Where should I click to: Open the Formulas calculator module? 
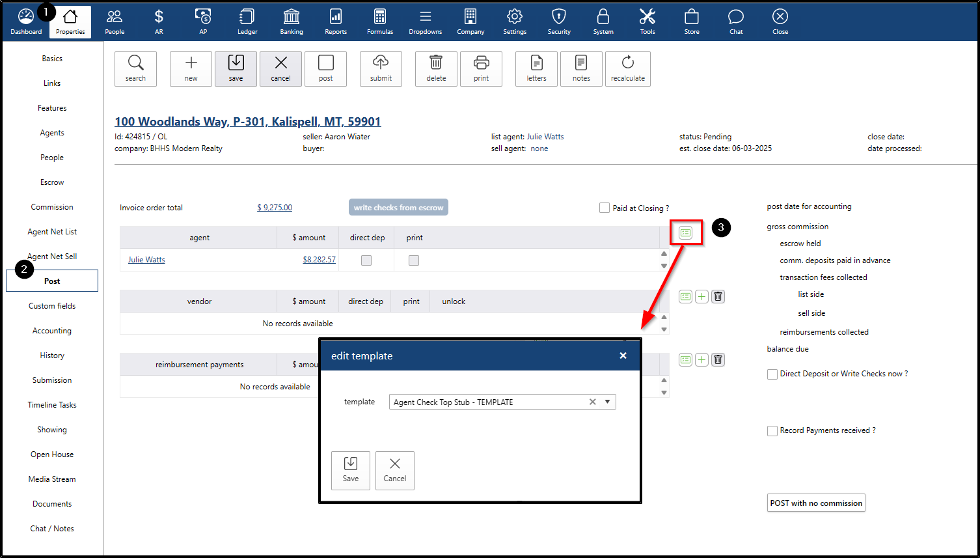[x=380, y=22]
